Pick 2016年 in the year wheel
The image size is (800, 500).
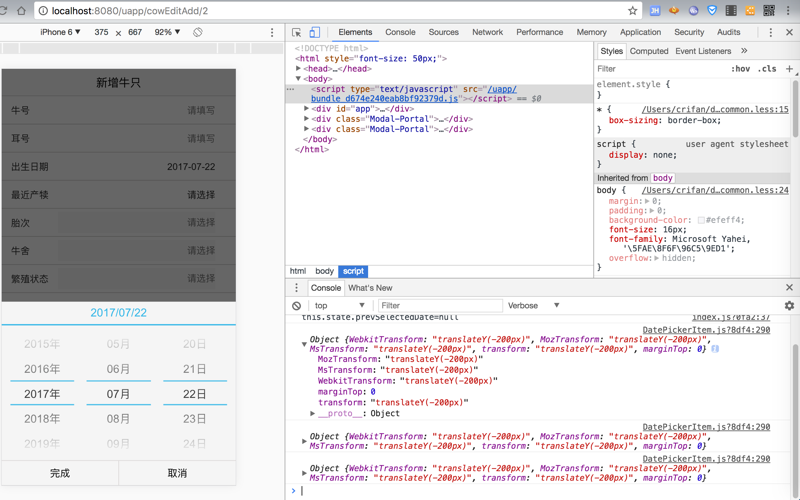pyautogui.click(x=42, y=369)
